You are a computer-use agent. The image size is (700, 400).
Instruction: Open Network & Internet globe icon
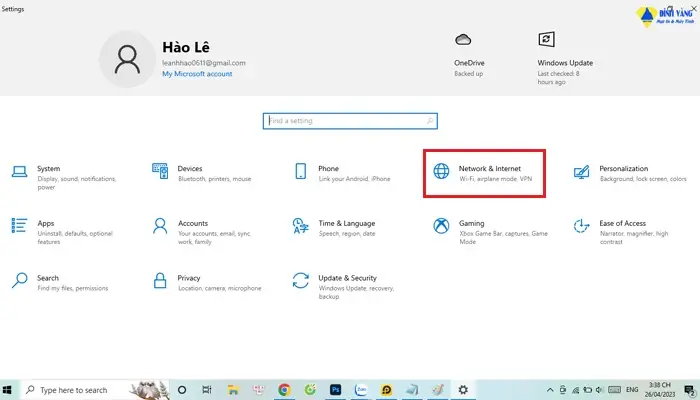(441, 171)
